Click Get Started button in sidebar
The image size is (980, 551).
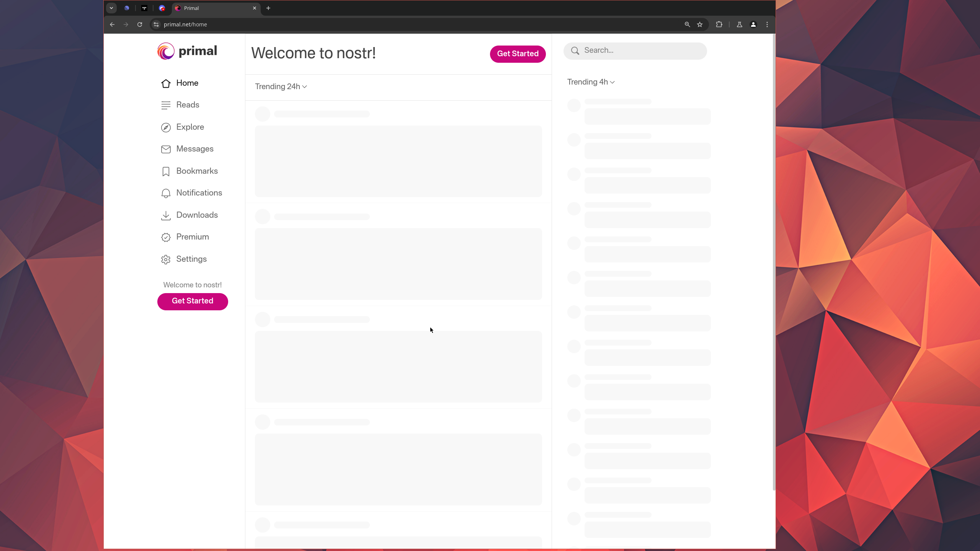click(x=193, y=302)
